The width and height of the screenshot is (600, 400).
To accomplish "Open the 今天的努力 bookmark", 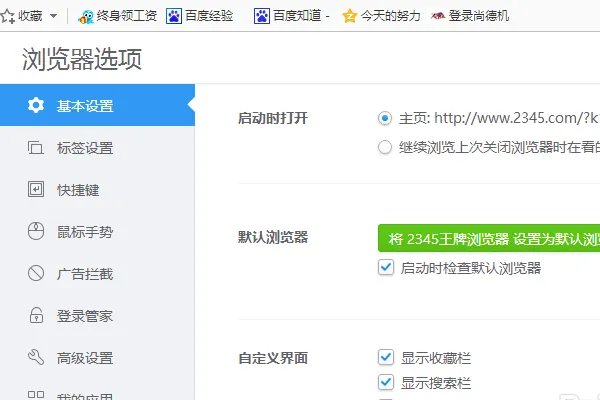I will click(x=382, y=16).
